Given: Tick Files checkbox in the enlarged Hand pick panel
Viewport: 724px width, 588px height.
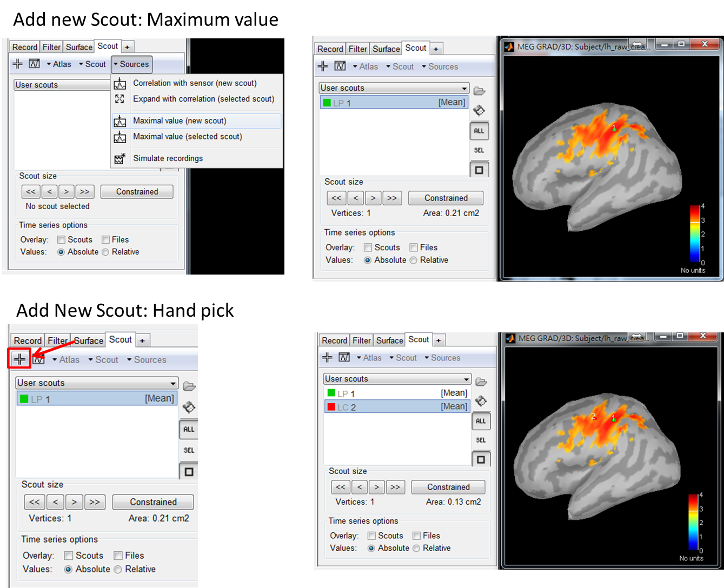Looking at the screenshot, I should tap(118, 556).
